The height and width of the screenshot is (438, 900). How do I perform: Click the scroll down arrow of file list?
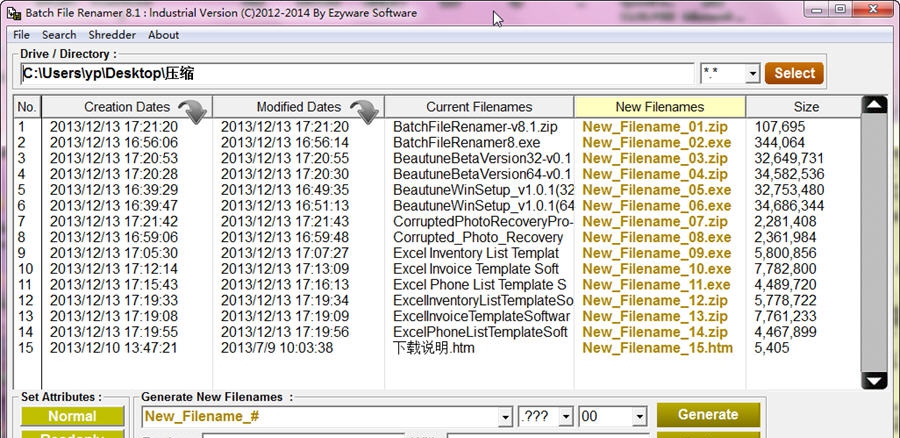[874, 381]
